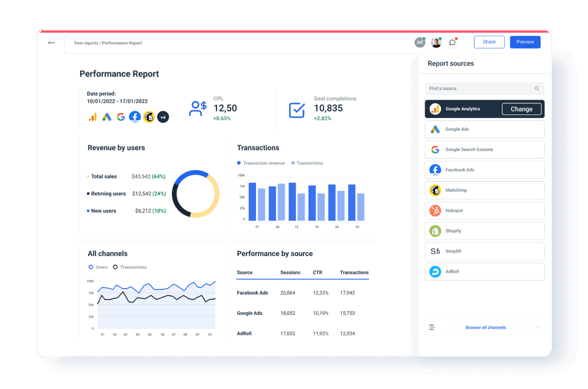
Task: Toggle the Transactions legend in the Transactions chart
Action: (309, 162)
